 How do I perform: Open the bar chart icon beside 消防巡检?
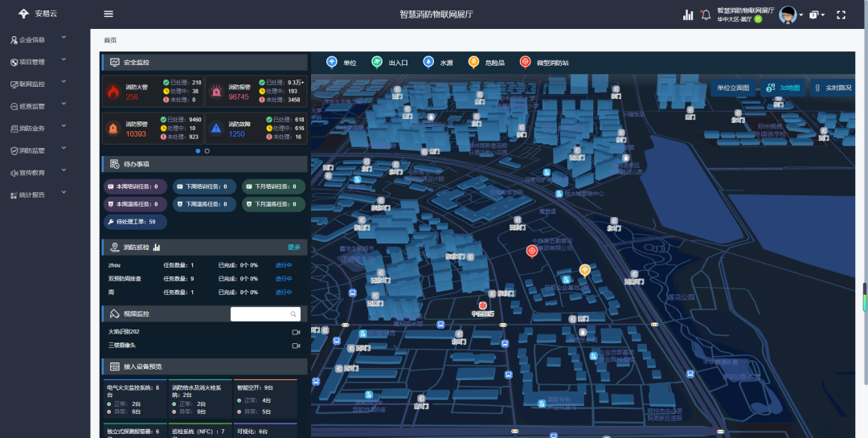click(157, 247)
